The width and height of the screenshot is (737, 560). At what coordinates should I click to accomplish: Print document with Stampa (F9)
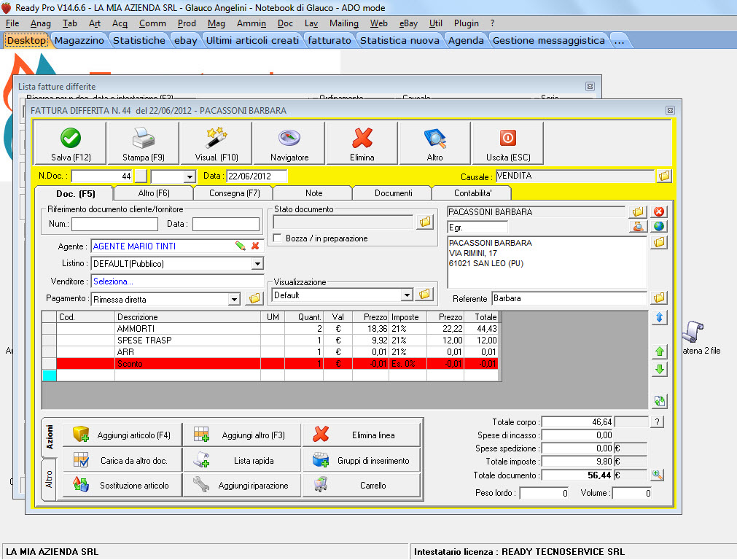(x=144, y=143)
